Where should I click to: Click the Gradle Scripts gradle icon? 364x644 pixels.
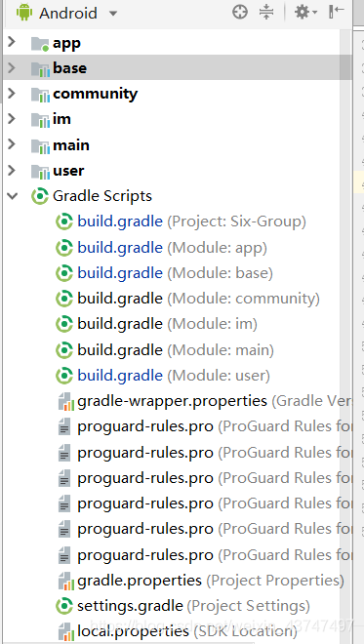(40, 196)
